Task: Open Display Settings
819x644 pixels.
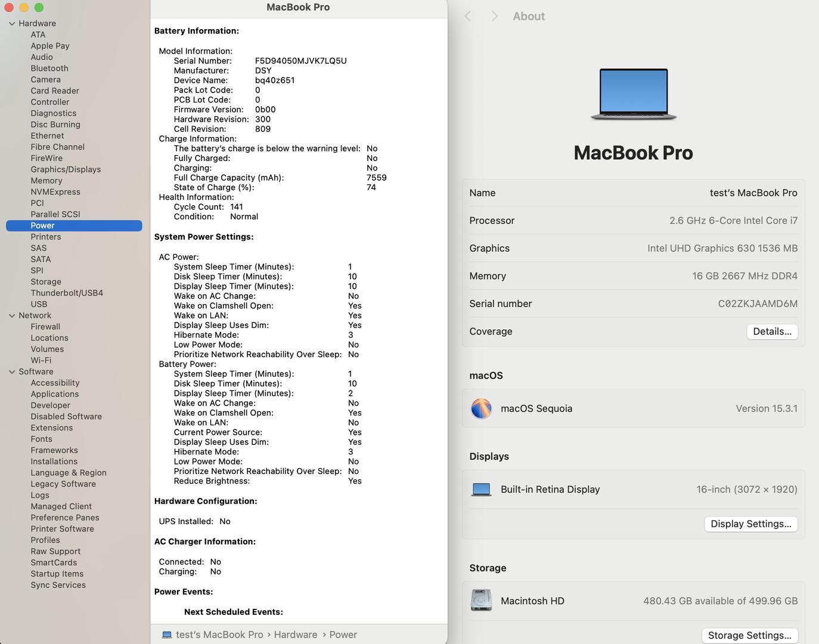Action: point(751,524)
